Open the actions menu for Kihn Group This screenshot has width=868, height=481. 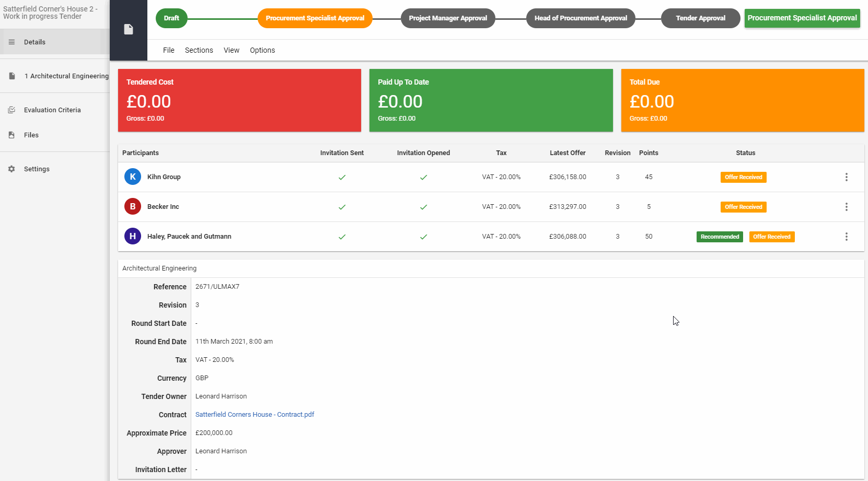[846, 177]
